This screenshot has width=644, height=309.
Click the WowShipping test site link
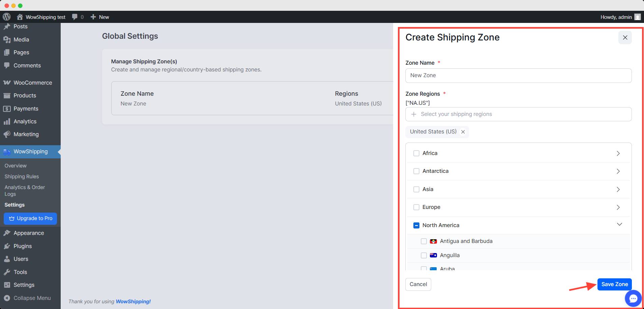pyautogui.click(x=46, y=17)
